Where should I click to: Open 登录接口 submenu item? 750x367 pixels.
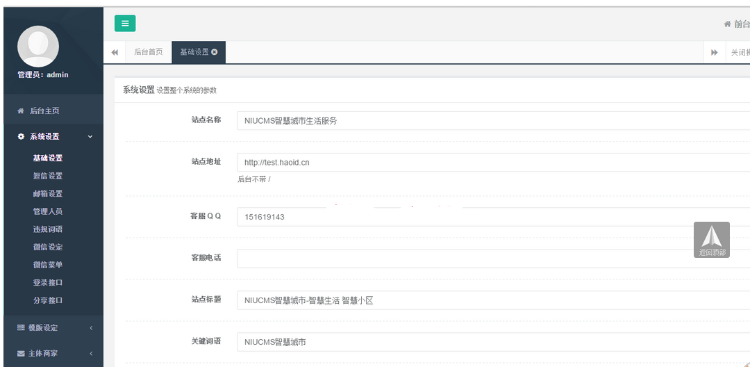point(48,283)
